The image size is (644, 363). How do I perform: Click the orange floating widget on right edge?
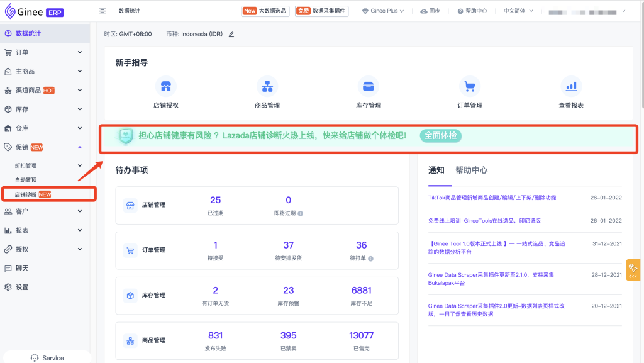pos(633,270)
